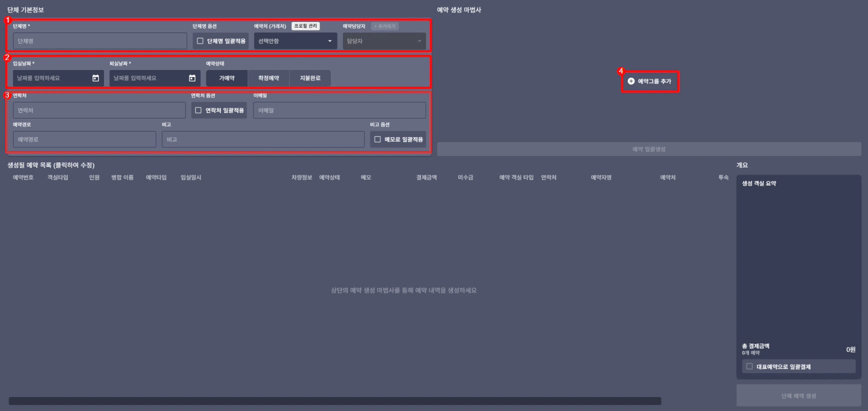
Task: Click the 예약자명 column header
Action: click(x=601, y=177)
